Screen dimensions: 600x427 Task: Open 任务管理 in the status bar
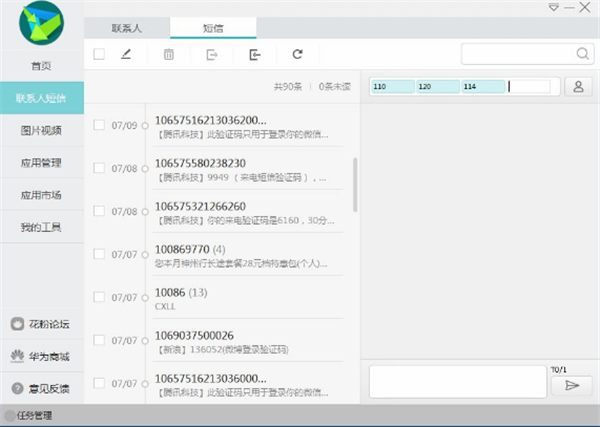click(34, 416)
